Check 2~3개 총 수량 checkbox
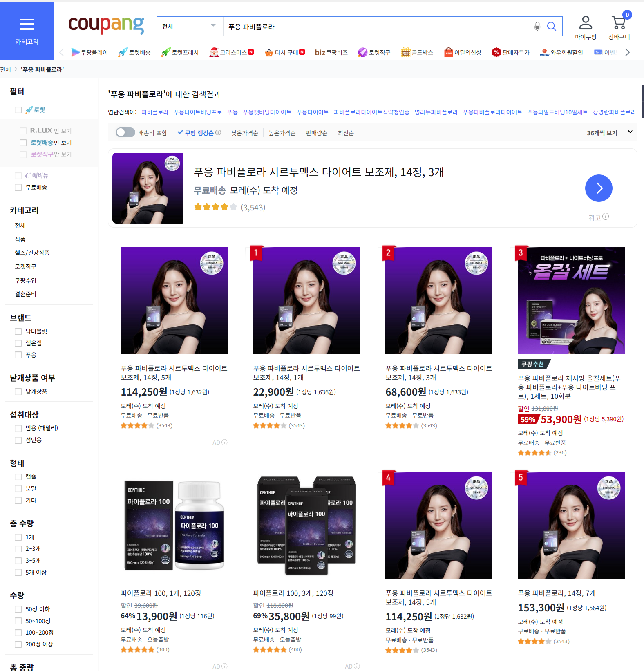644x671 pixels. click(x=18, y=549)
